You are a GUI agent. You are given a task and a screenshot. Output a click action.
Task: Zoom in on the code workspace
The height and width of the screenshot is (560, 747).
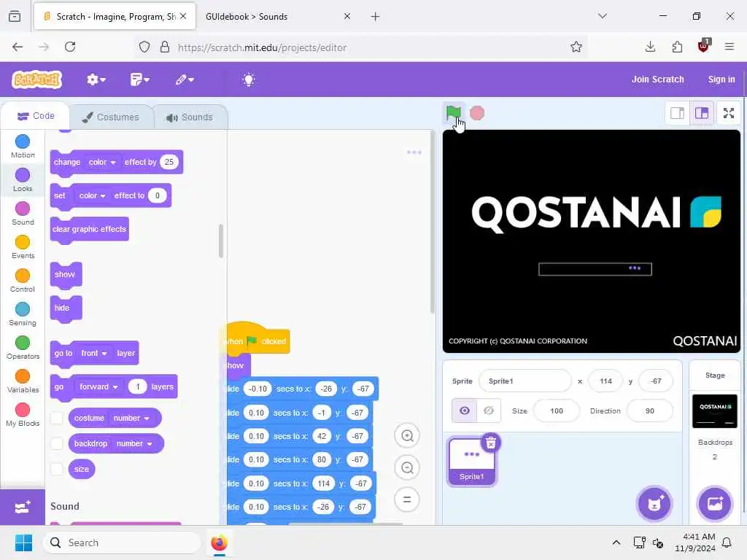click(x=407, y=436)
